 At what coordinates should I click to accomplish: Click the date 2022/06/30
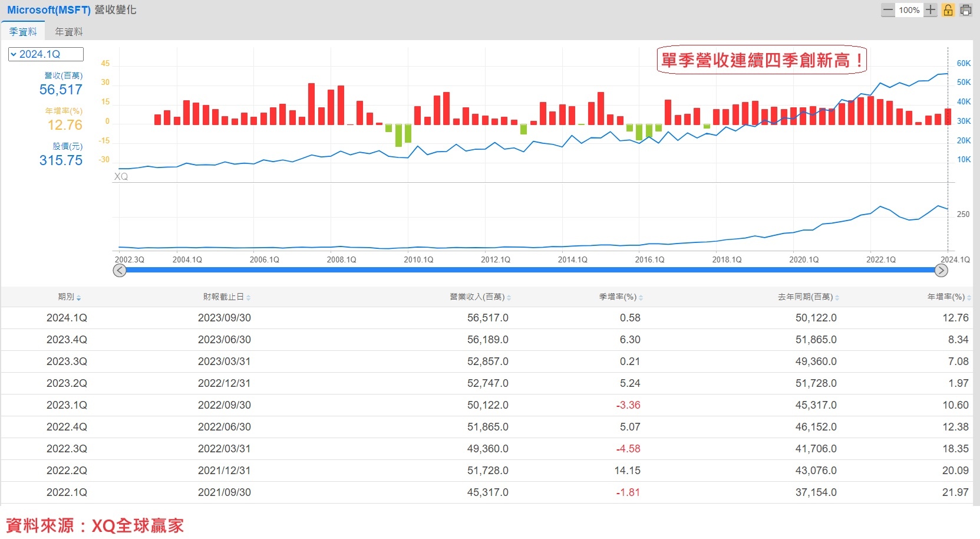(x=225, y=427)
